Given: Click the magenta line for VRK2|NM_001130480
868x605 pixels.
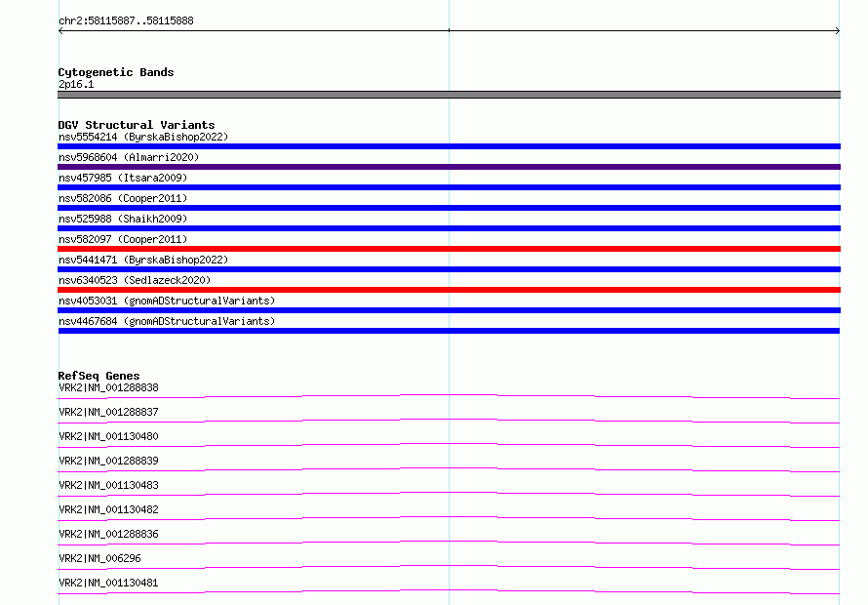Looking at the screenshot, I should (x=449, y=445).
